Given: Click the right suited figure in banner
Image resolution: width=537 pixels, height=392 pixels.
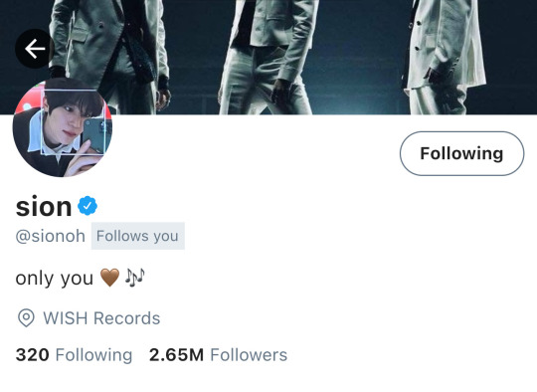Looking at the screenshot, I should coord(446,58).
